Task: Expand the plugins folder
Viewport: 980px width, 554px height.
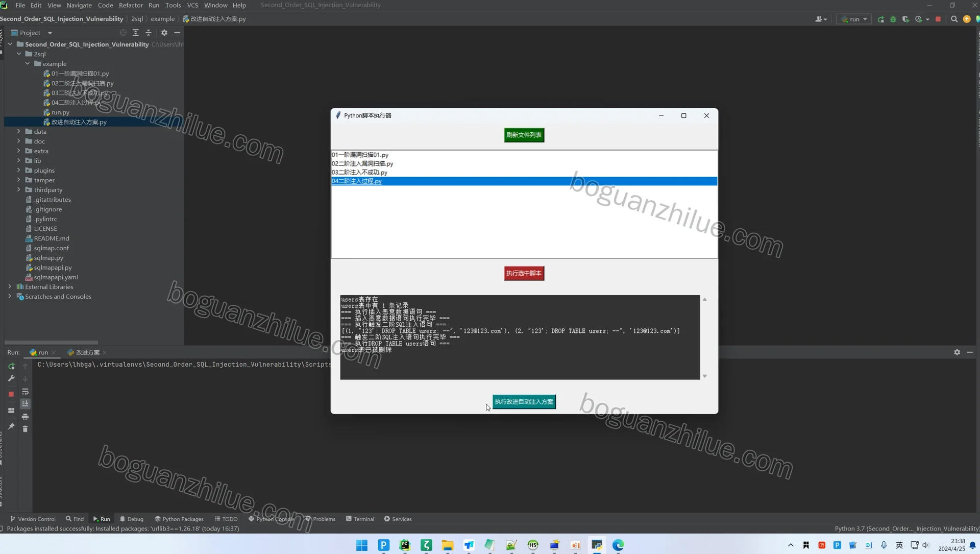Action: (19, 171)
